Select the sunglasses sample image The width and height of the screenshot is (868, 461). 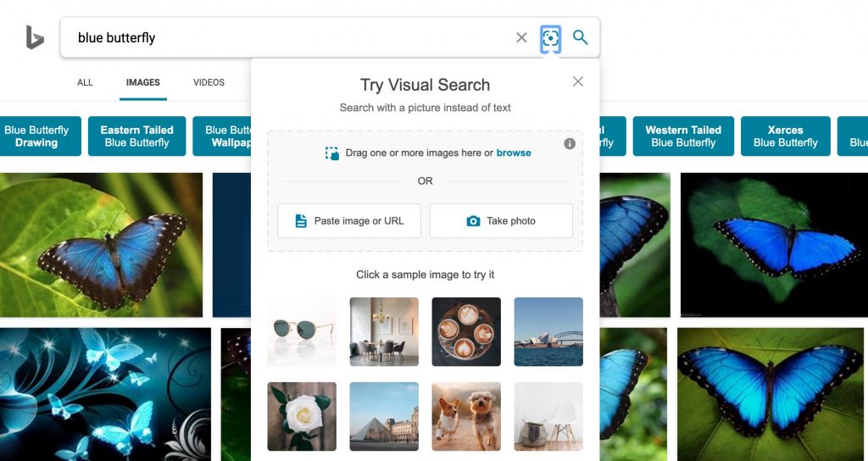302,331
